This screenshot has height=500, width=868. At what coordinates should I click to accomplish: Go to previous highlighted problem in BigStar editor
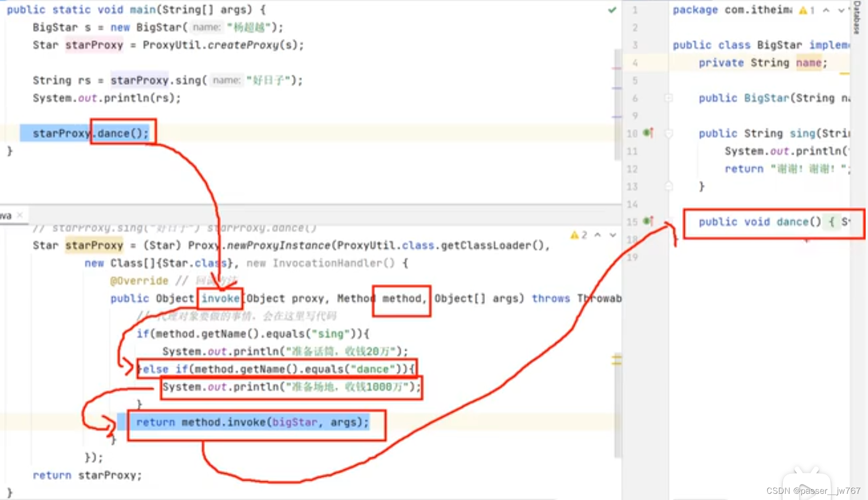pyautogui.click(x=826, y=10)
